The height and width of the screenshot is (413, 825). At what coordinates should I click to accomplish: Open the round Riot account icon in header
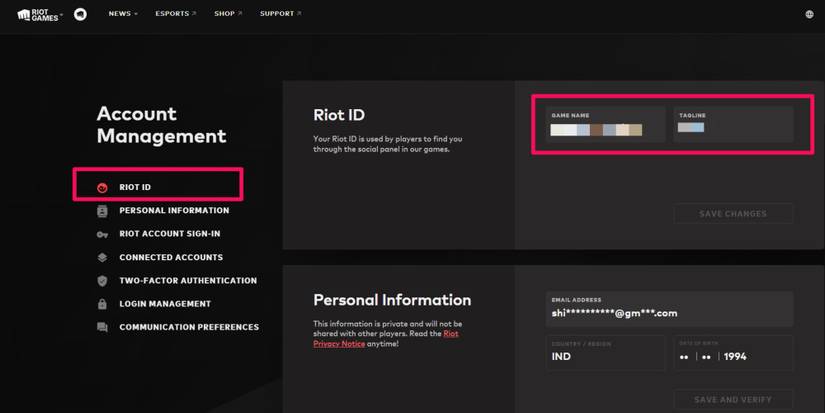tap(80, 14)
